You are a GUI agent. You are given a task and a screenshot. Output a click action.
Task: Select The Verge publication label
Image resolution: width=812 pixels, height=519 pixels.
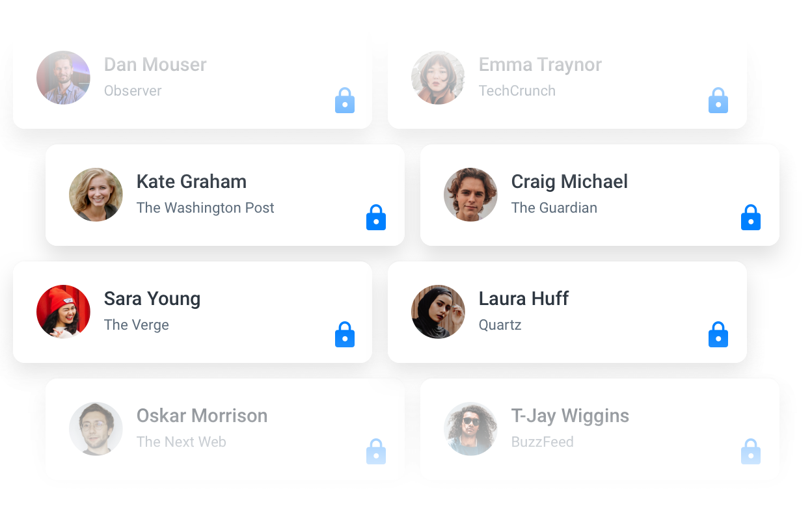tap(137, 325)
